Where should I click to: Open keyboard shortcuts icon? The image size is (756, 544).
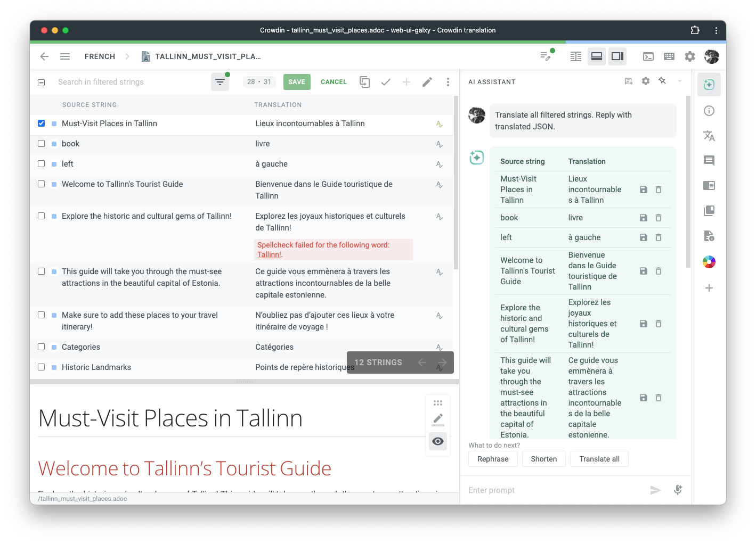[669, 56]
